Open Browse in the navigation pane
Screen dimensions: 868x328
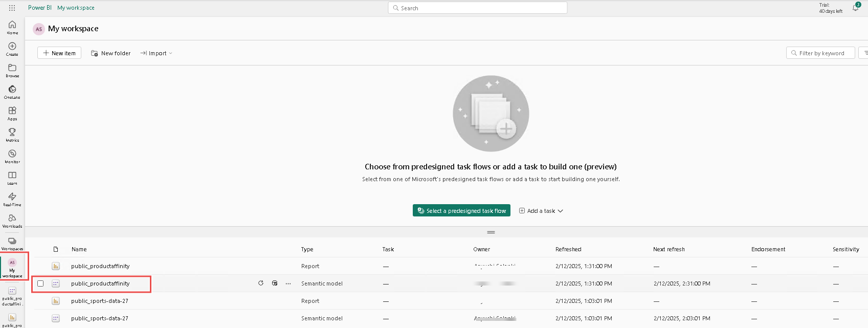coord(12,71)
